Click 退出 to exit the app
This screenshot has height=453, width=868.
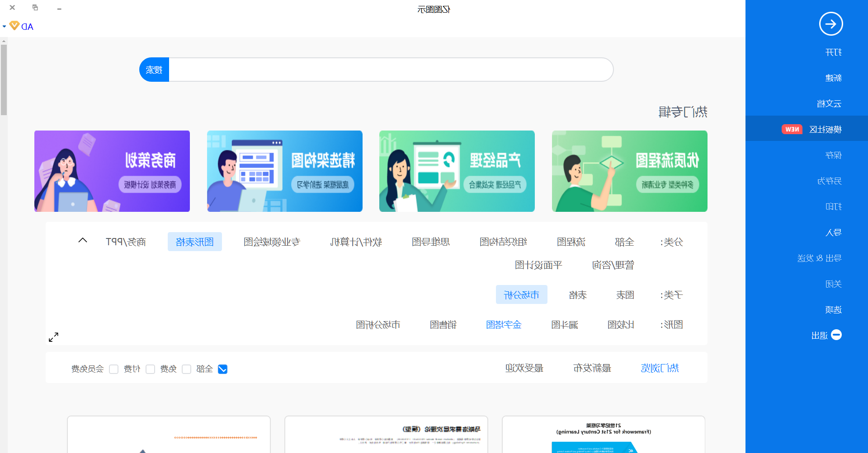click(820, 336)
